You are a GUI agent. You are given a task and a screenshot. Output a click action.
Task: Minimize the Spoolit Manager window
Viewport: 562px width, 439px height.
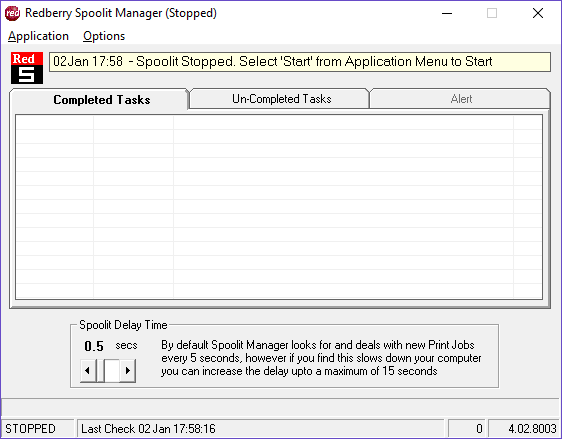click(447, 14)
